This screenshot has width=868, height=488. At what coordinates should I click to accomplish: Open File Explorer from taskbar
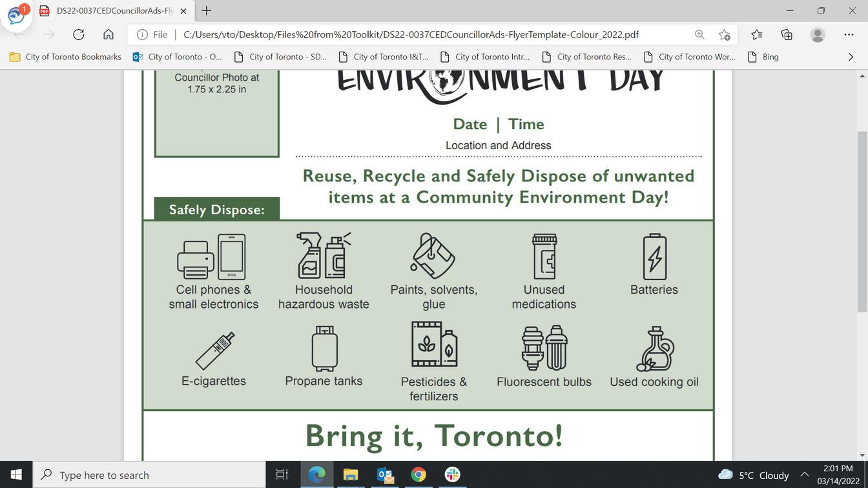(351, 474)
